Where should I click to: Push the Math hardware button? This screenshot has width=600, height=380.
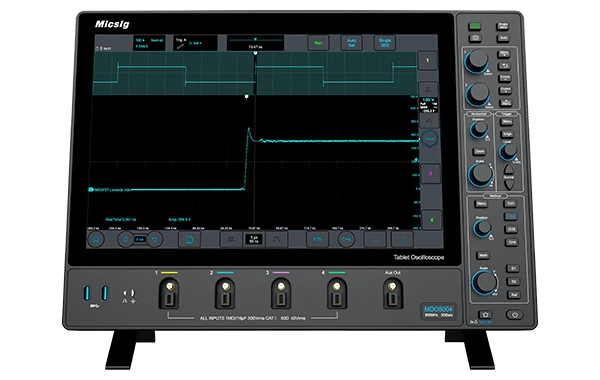click(483, 255)
